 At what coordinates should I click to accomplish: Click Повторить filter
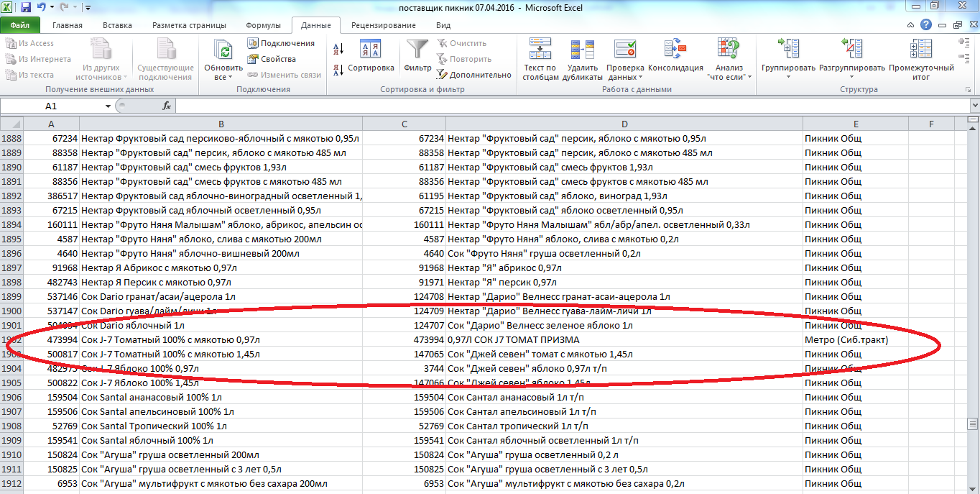464,59
